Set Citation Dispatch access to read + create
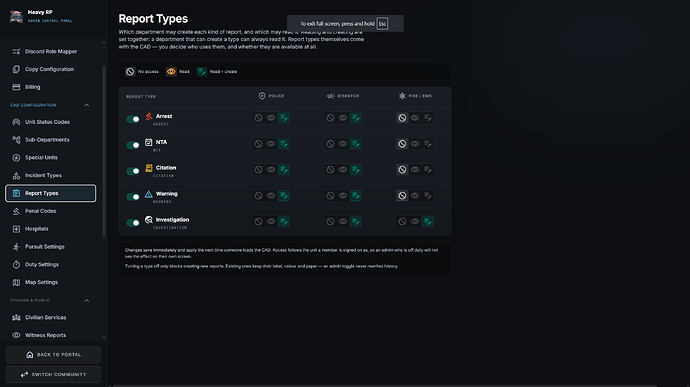 [x=356, y=170]
